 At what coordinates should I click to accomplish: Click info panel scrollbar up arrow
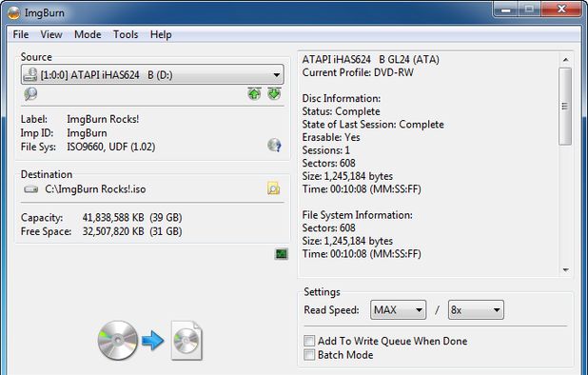tap(565, 60)
